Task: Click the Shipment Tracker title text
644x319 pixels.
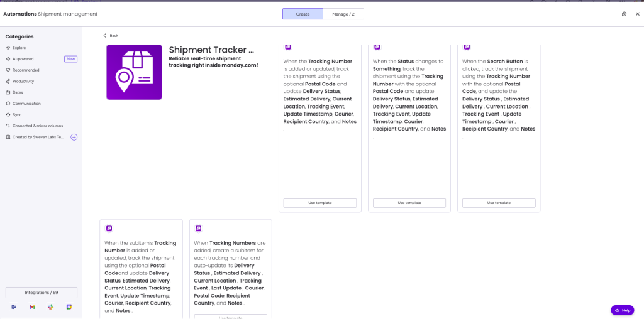Action: click(x=211, y=50)
